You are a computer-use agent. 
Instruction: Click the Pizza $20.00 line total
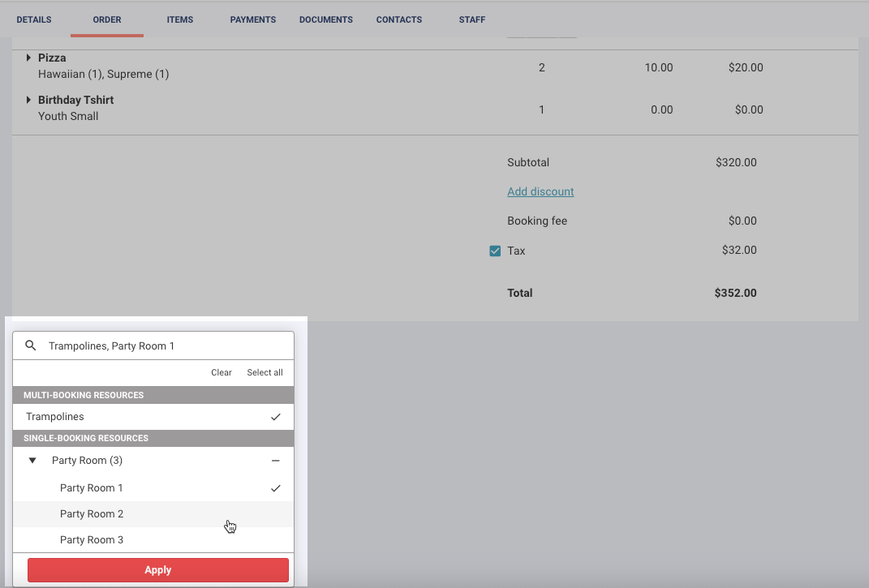click(x=746, y=67)
